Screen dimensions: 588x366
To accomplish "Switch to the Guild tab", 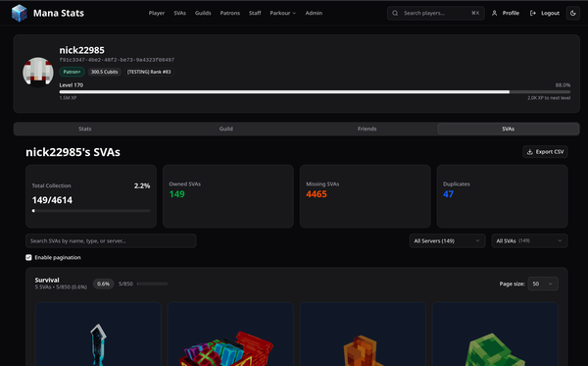I will coord(225,129).
